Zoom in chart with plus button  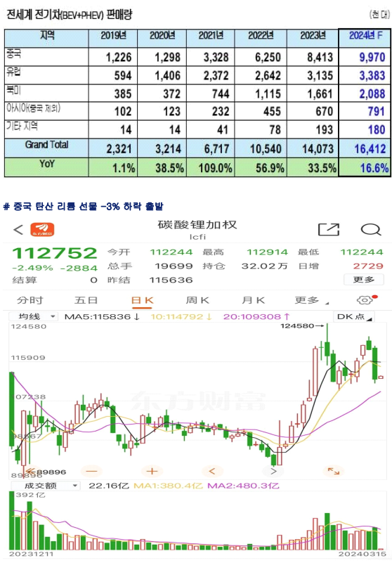point(152,471)
